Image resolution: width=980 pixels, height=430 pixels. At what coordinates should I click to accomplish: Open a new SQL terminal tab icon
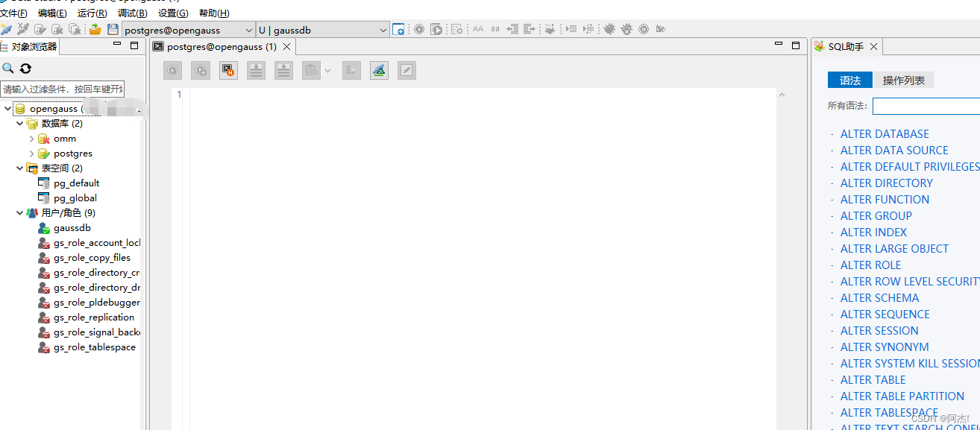coord(398,30)
